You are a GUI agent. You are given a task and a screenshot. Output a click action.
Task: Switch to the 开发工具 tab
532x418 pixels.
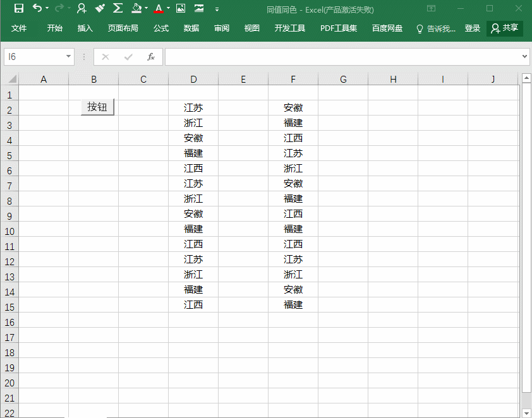[x=290, y=28]
